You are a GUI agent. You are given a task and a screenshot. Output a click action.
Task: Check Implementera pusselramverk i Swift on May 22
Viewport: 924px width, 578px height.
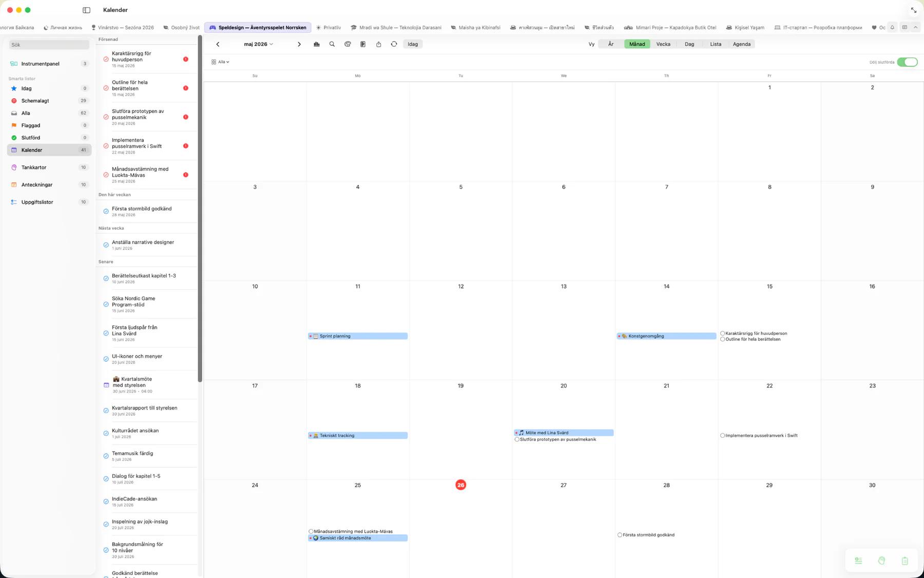723,436
